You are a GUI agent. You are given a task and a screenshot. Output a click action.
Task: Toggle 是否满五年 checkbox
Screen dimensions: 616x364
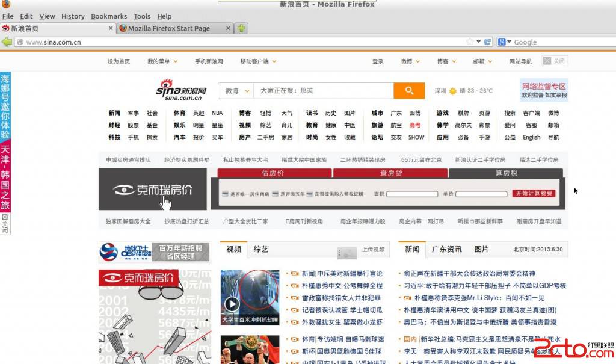(275, 194)
